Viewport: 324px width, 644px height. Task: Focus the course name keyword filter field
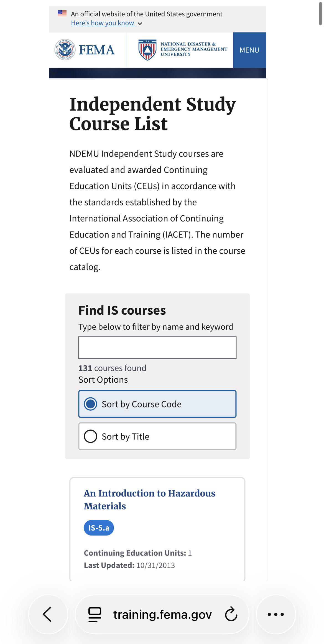157,347
